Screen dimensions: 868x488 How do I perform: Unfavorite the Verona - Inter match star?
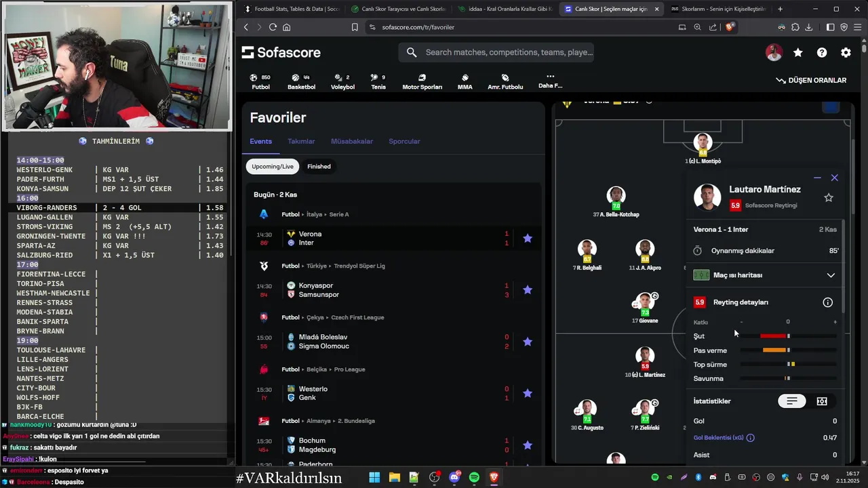(528, 239)
